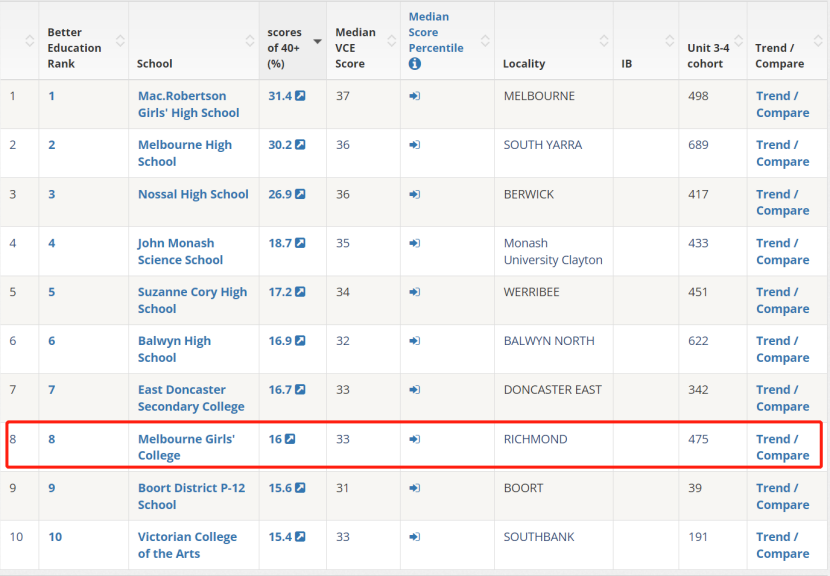
Task: Open Mac.Robertson Girls' High School link
Action: [x=188, y=104]
